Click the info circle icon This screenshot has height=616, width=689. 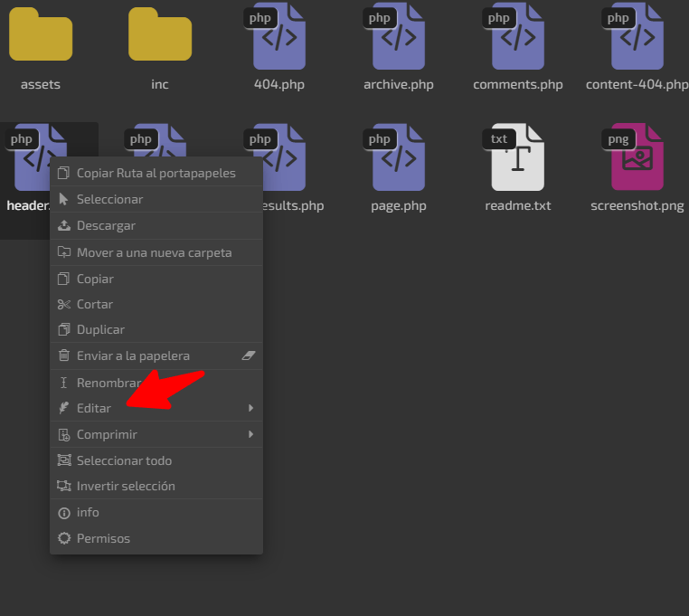pos(64,513)
